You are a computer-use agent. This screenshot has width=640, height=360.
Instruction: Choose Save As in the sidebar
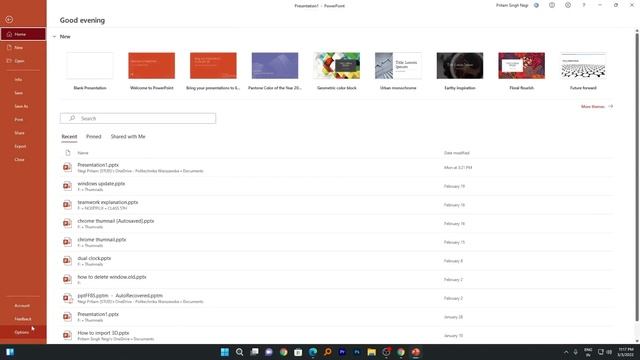[23, 106]
